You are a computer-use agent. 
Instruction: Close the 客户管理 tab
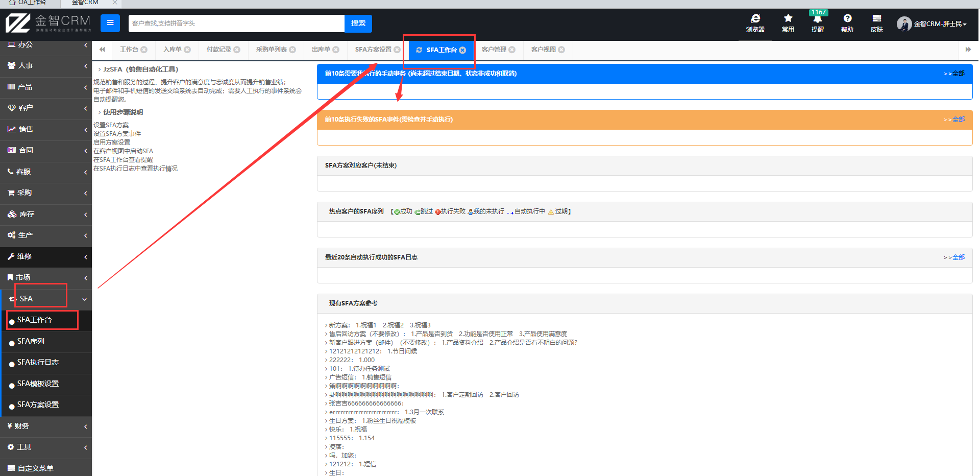512,50
